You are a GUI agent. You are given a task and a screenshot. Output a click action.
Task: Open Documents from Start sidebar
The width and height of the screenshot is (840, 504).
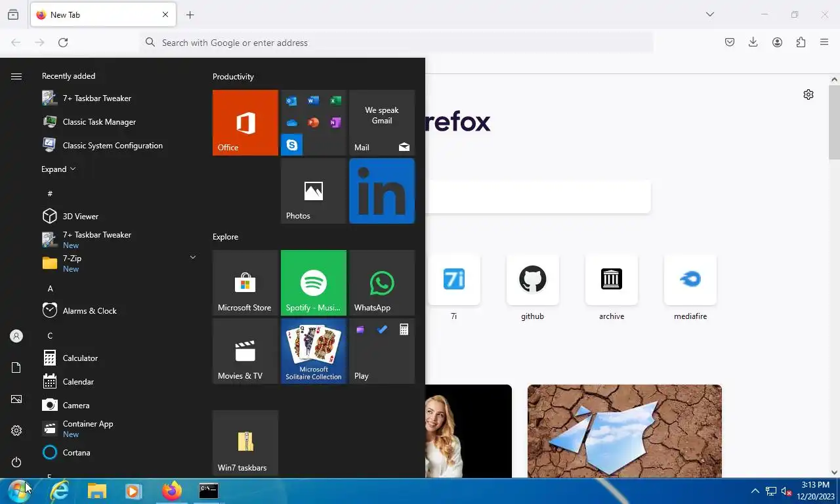(16, 367)
